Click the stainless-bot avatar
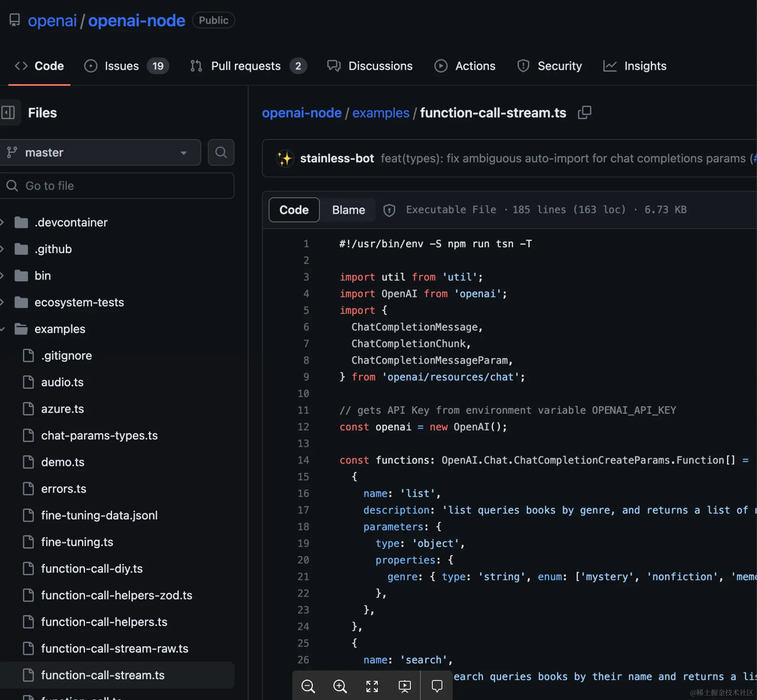This screenshot has height=700, width=757. tap(285, 158)
